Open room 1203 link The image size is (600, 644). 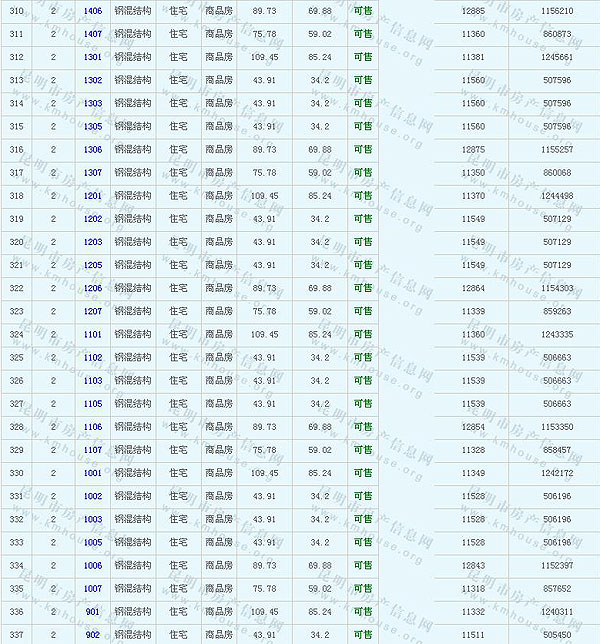pos(93,242)
